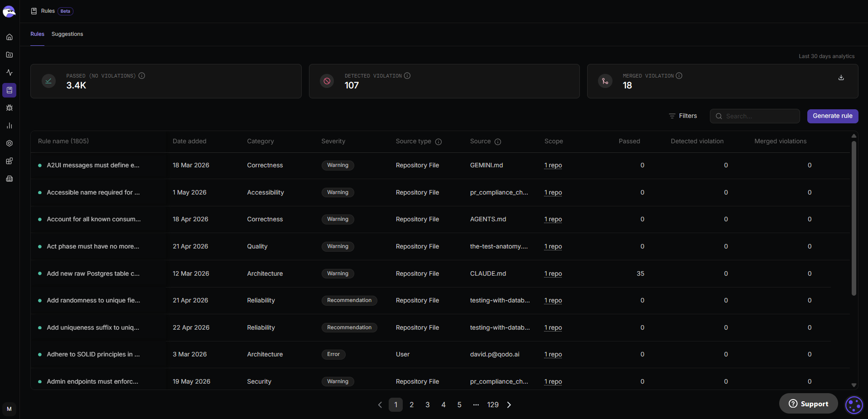868x419 pixels.
Task: Click Recommendation badge dated 21 Apr 2026
Action: coord(349,301)
